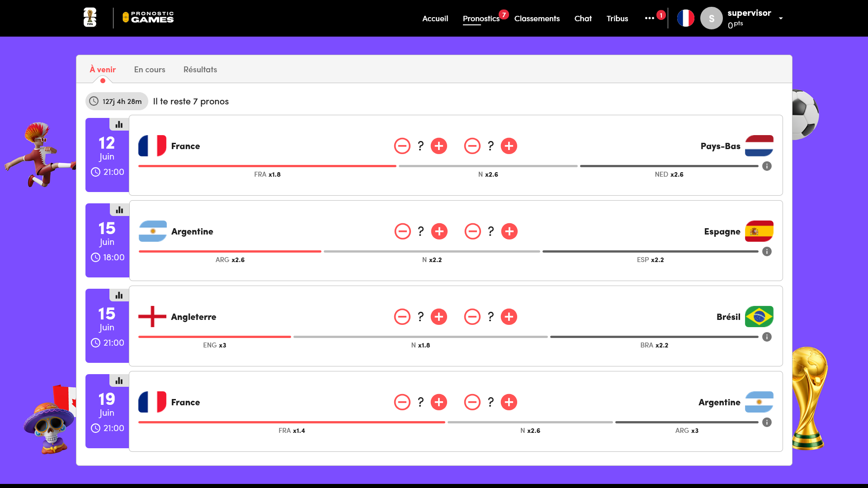Click the FRA x1.8 odds bar
The height and width of the screenshot is (488, 868).
(267, 166)
